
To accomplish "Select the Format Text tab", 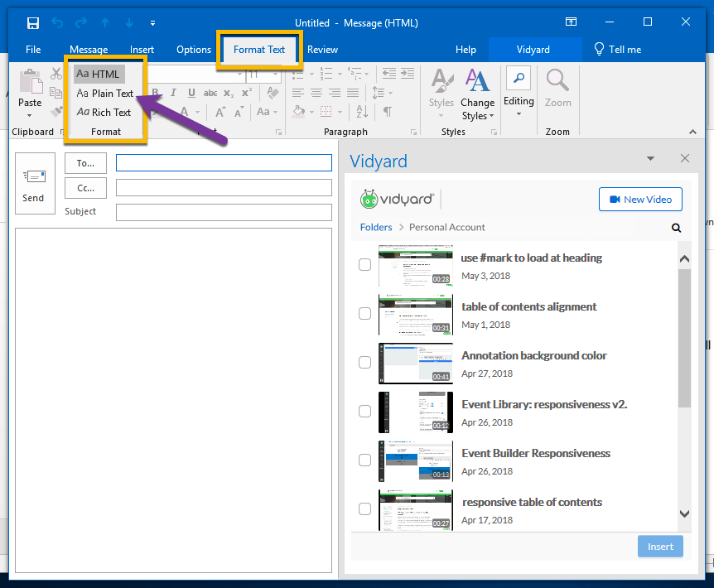I will 258,50.
